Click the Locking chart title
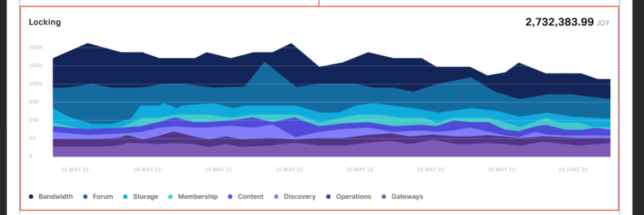This screenshot has width=644, height=215. tap(45, 22)
